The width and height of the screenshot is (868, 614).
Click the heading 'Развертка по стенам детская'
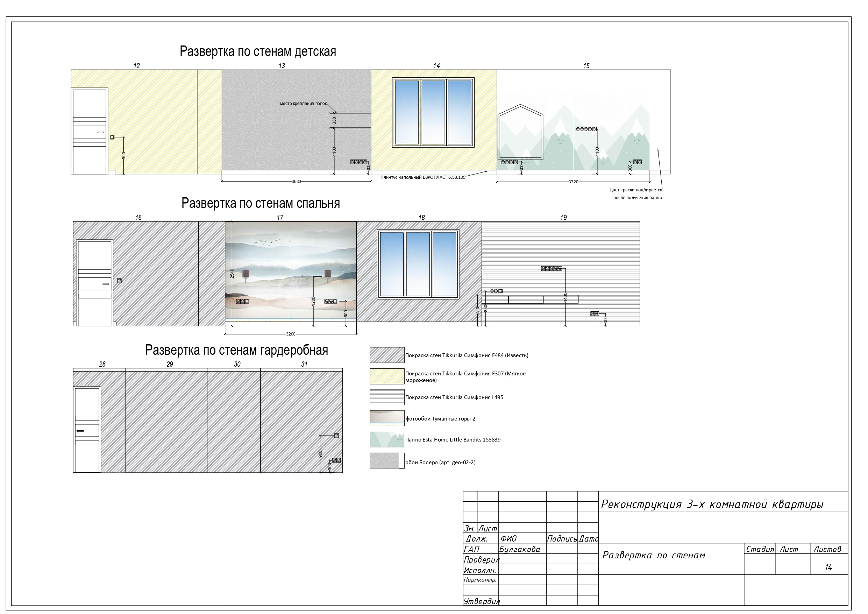[x=258, y=51]
